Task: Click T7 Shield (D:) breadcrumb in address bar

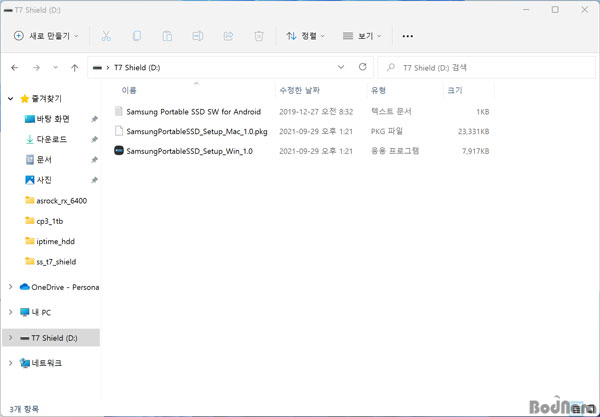Action: point(137,68)
